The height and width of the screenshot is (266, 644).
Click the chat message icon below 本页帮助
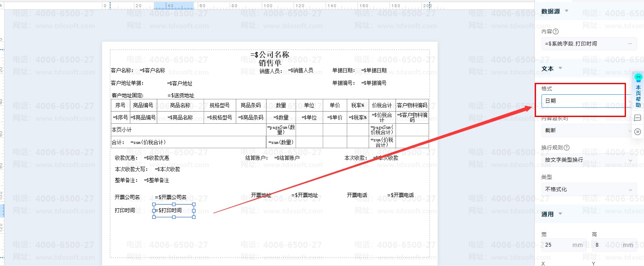coord(637,118)
